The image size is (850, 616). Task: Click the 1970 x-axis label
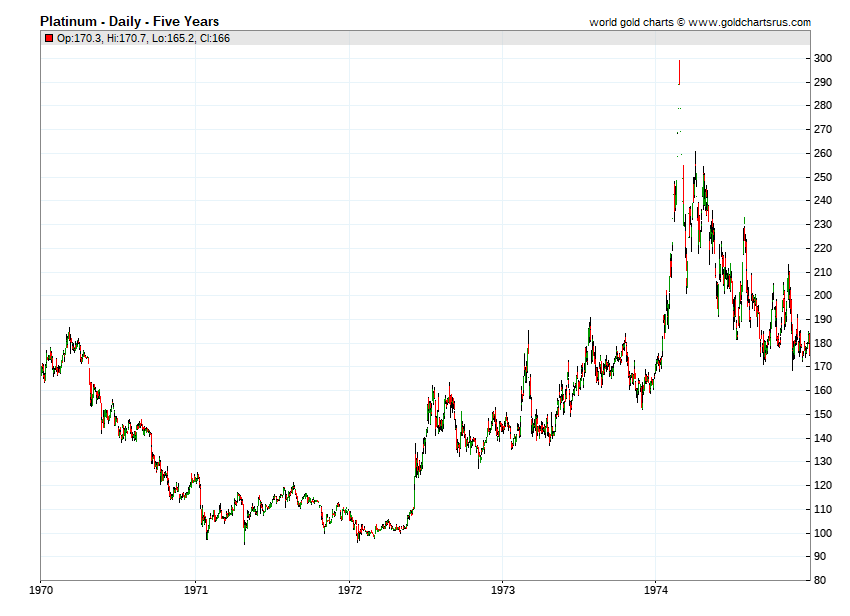41,590
